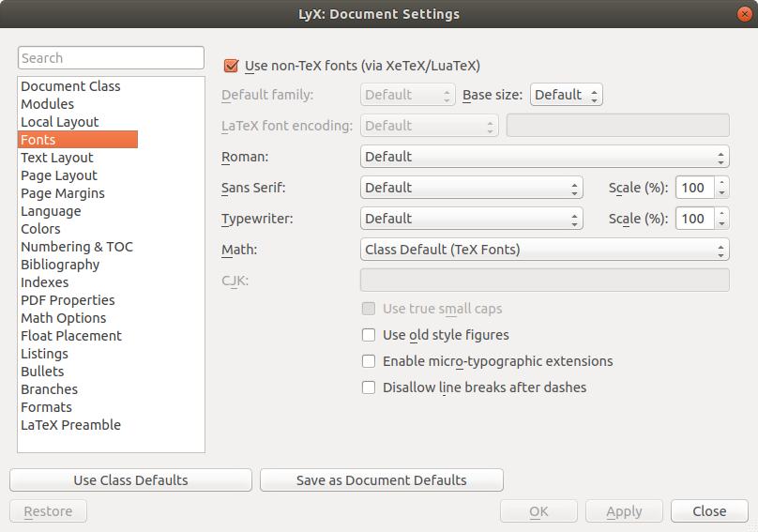
Task: Click Save as Document Defaults button
Action: [381, 480]
